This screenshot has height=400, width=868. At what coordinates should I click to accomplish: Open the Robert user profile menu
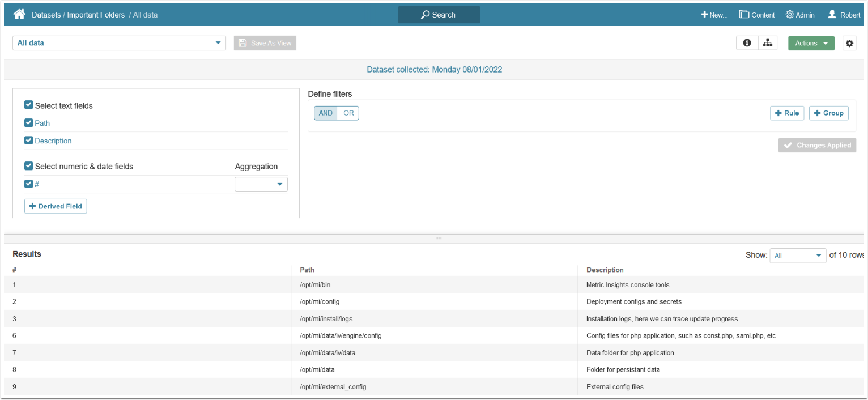(x=844, y=15)
